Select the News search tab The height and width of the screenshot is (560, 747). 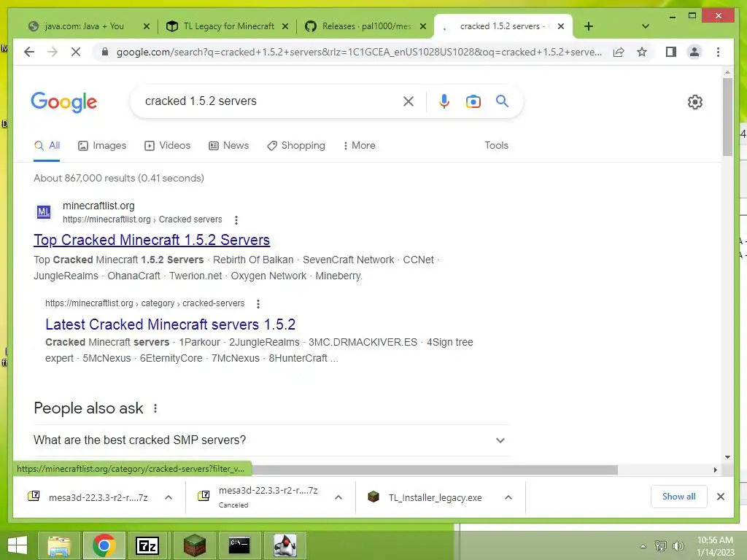(x=228, y=145)
